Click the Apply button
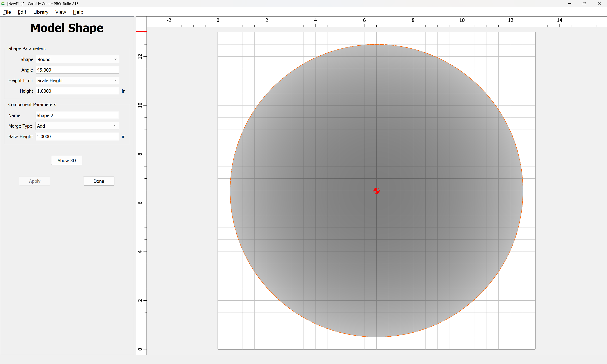607x364 pixels. [35, 181]
